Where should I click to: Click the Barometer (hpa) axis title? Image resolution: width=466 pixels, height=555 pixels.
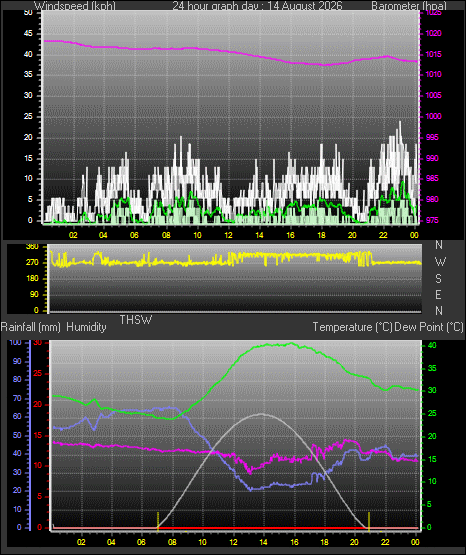click(x=409, y=6)
